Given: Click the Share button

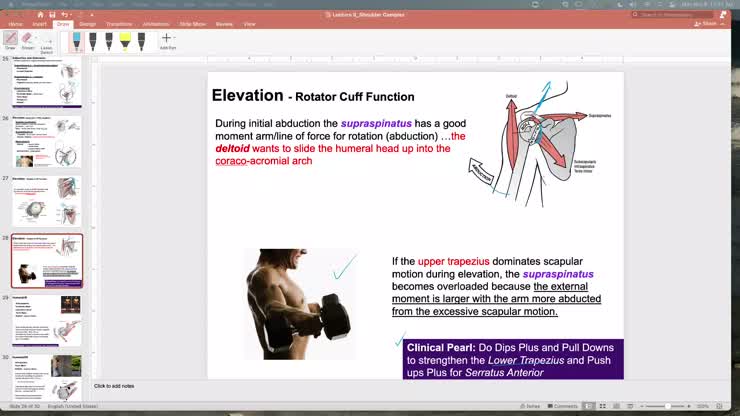Looking at the screenshot, I should [x=708, y=23].
